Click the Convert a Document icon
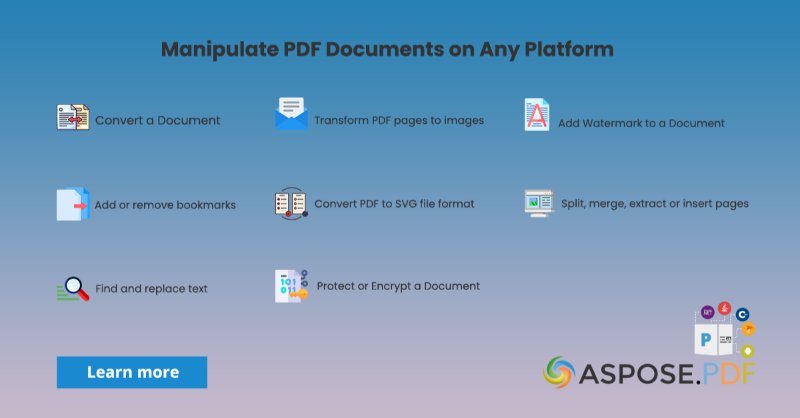Image resolution: width=800 pixels, height=418 pixels. (x=73, y=117)
